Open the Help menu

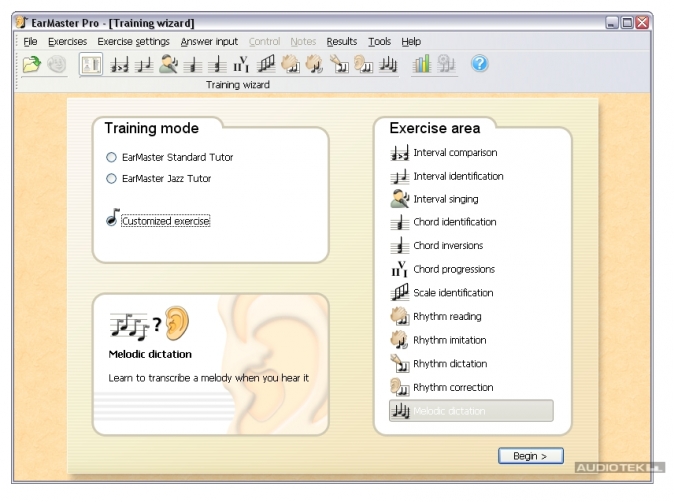(x=411, y=42)
